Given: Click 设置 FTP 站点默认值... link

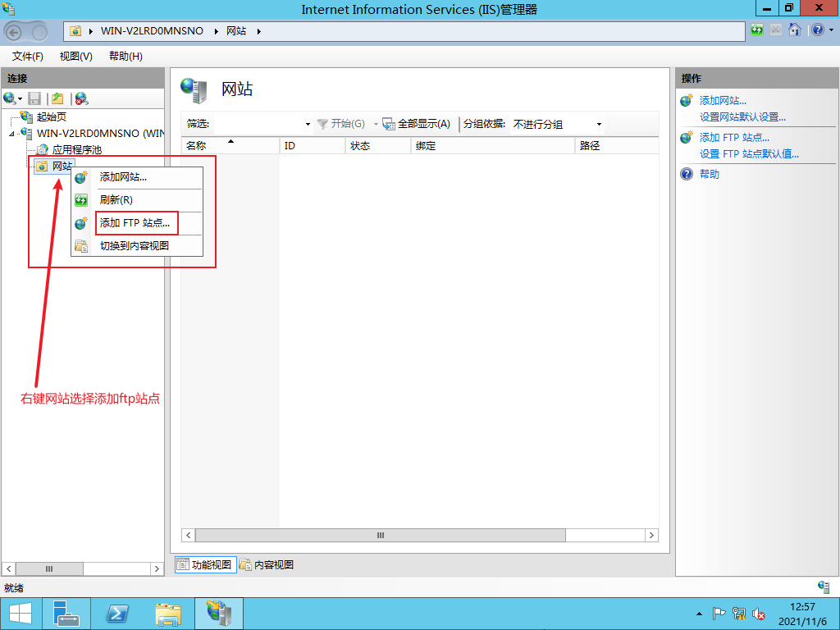Looking at the screenshot, I should coord(749,154).
